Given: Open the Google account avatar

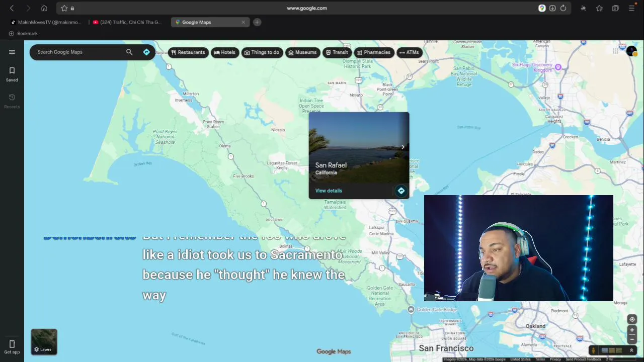Looking at the screenshot, I should 631,51.
